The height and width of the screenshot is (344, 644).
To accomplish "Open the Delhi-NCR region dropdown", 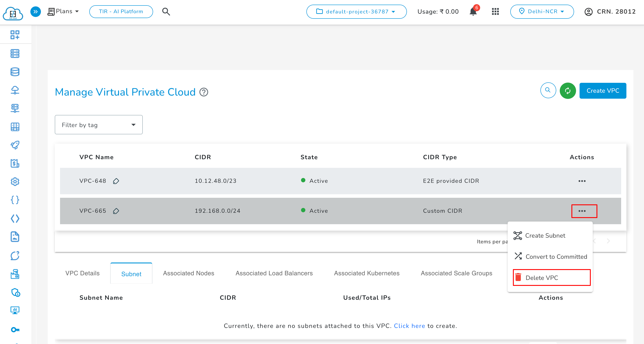I will tap(542, 11).
